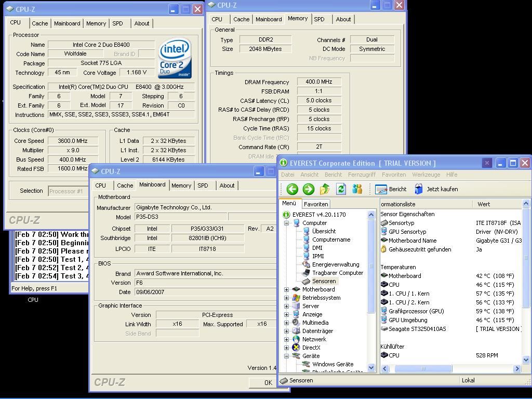Click the Up level arrow icon in EVEREST

(325, 189)
